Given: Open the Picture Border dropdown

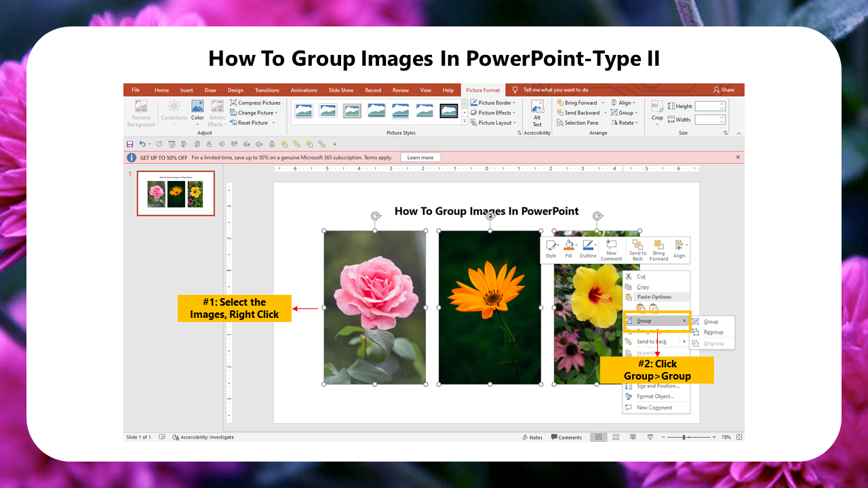Looking at the screenshot, I should pyautogui.click(x=494, y=103).
